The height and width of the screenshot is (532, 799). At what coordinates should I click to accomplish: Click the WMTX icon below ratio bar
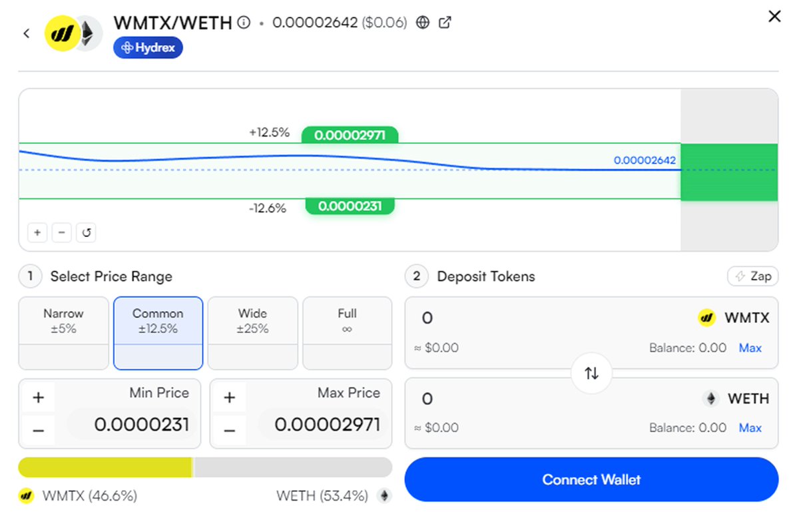click(x=26, y=496)
